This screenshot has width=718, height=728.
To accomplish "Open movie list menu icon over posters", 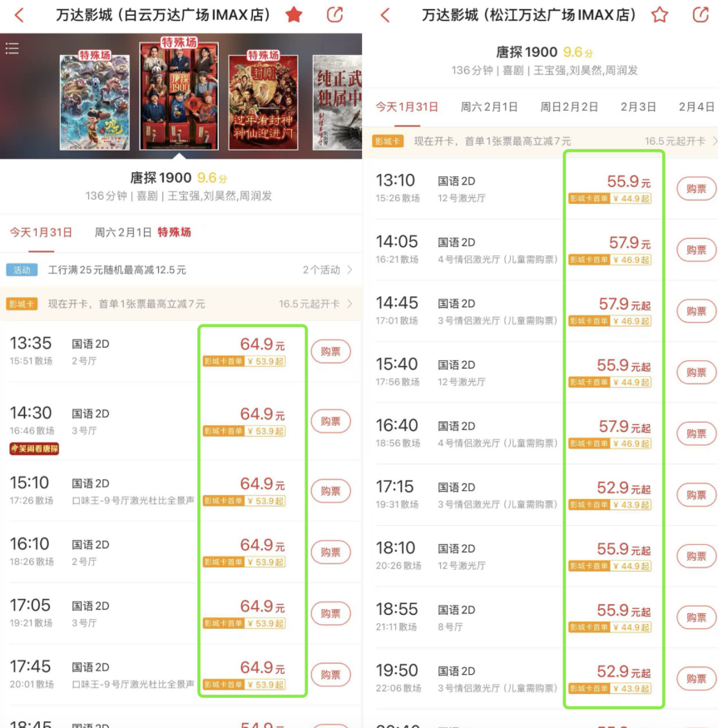I will pyautogui.click(x=12, y=48).
